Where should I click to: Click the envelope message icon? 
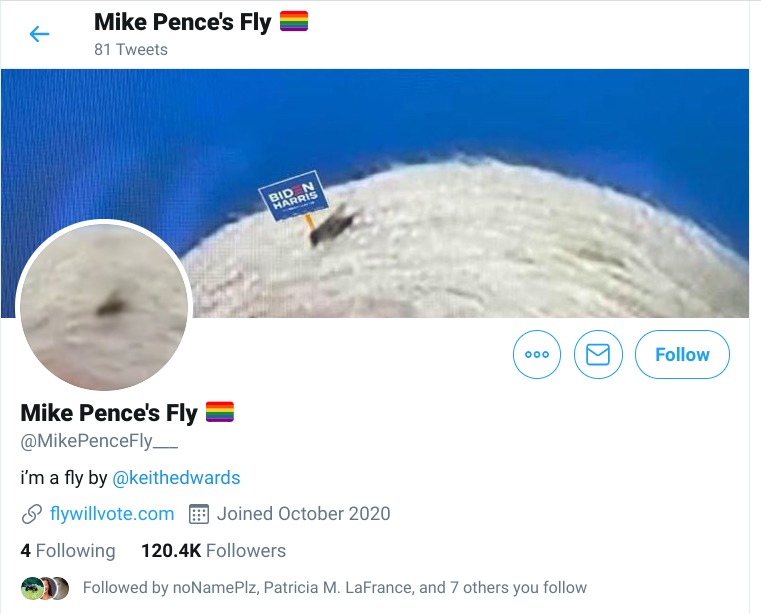598,355
